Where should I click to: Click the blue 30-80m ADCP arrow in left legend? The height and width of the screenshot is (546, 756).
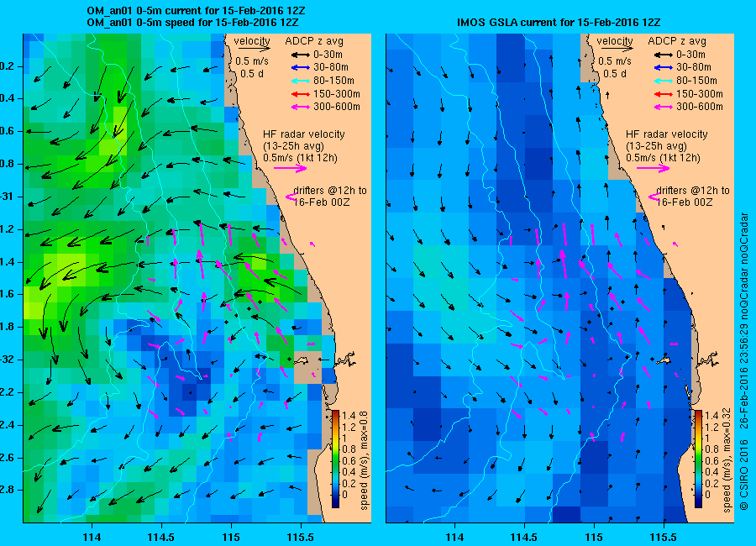point(301,68)
